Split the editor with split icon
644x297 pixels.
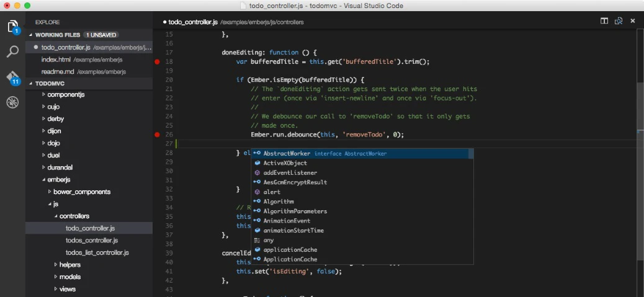pos(604,21)
